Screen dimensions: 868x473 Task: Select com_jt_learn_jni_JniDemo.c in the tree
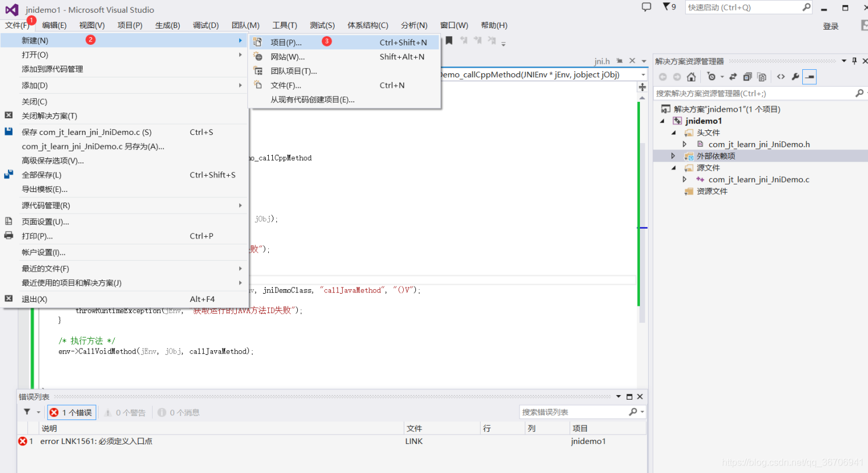point(759,180)
